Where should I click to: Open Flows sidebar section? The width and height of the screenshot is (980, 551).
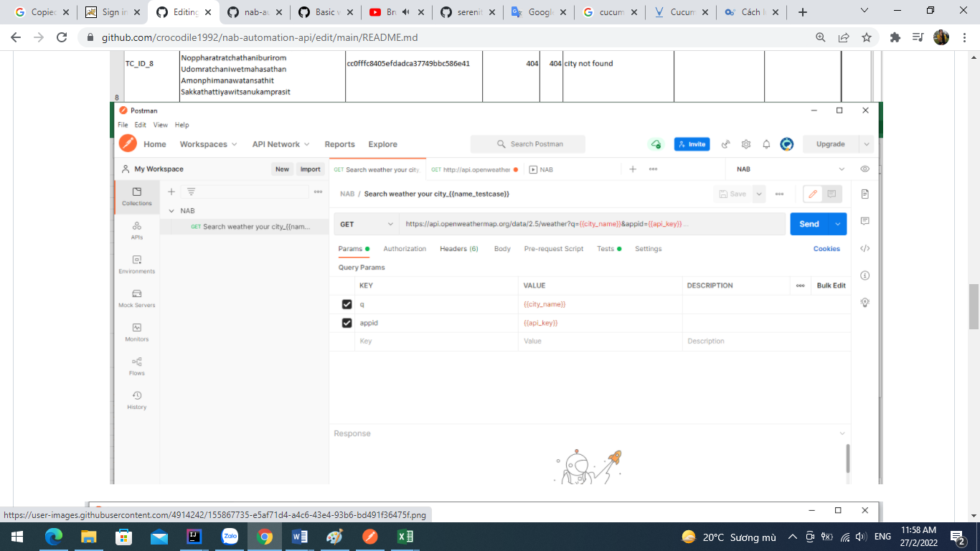(137, 366)
